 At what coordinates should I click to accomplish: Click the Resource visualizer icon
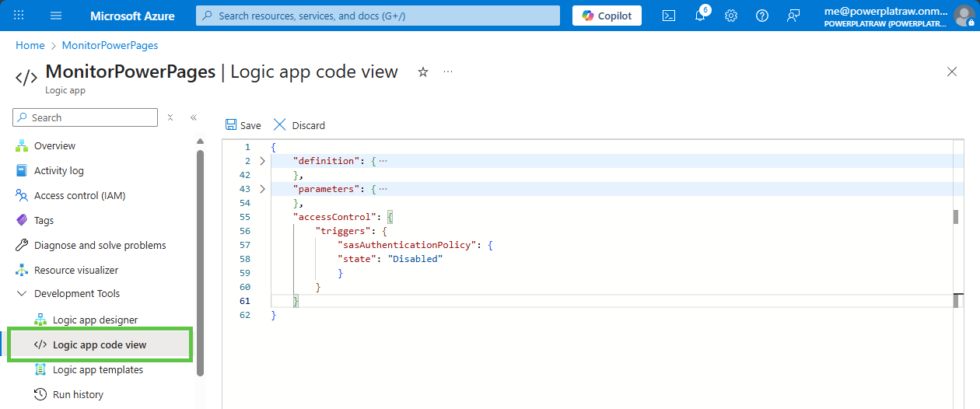(22, 270)
